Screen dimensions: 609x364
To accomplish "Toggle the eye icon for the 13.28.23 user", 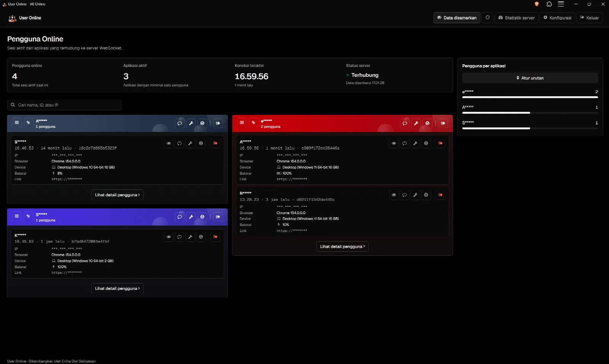I will (x=394, y=195).
